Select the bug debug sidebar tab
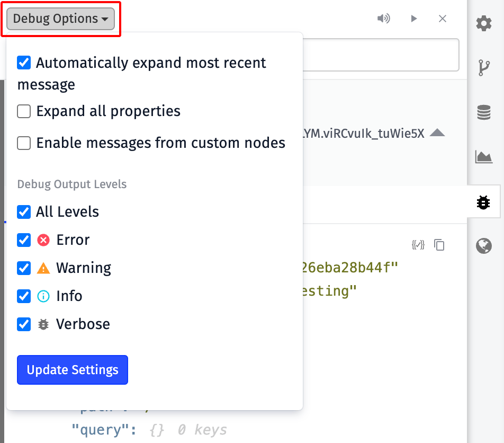The height and width of the screenshot is (443, 504). [x=483, y=202]
